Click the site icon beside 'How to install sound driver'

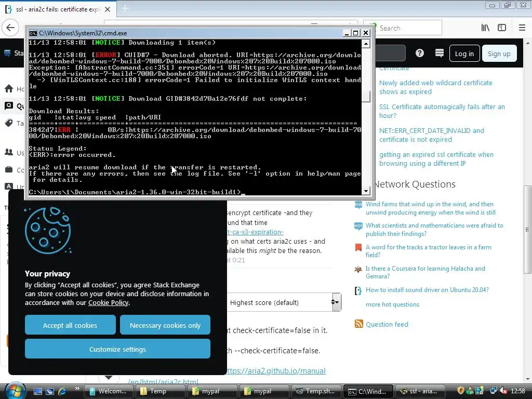click(358, 291)
